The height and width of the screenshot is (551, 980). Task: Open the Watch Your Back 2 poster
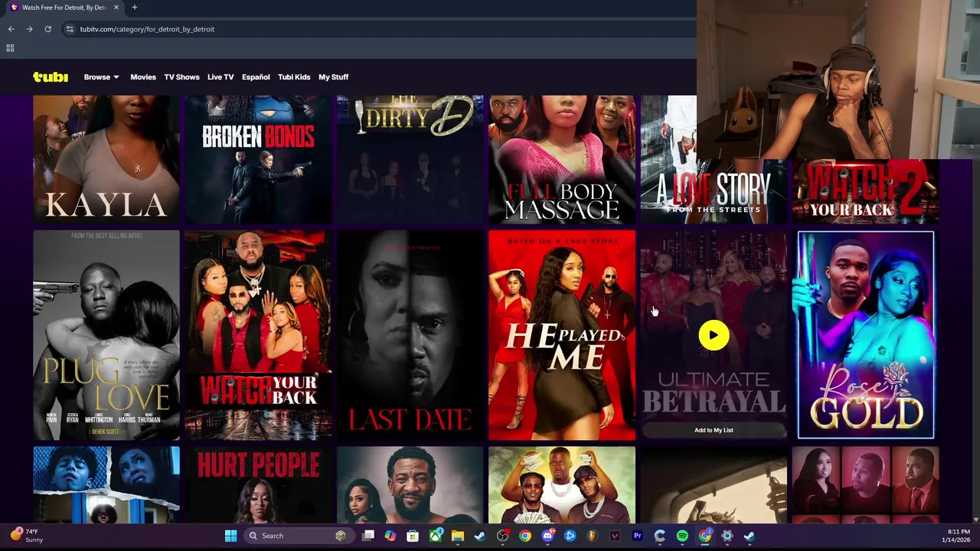pos(866,191)
